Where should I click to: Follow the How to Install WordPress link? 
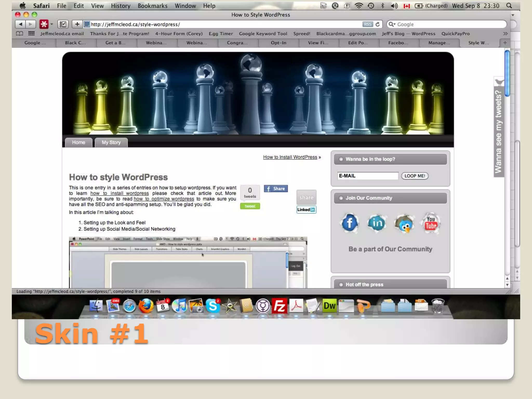(x=290, y=157)
